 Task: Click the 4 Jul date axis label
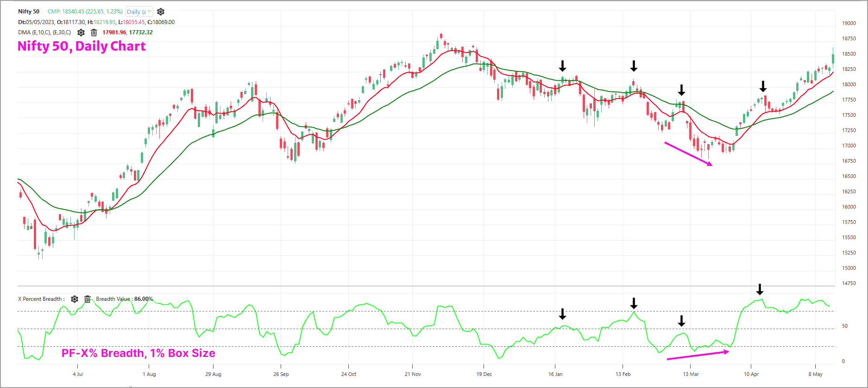[x=78, y=374]
